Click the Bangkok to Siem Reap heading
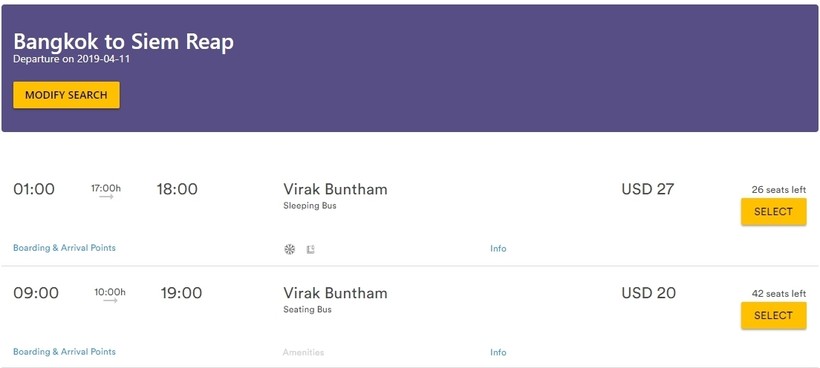This screenshot has height=368, width=820. (x=123, y=42)
